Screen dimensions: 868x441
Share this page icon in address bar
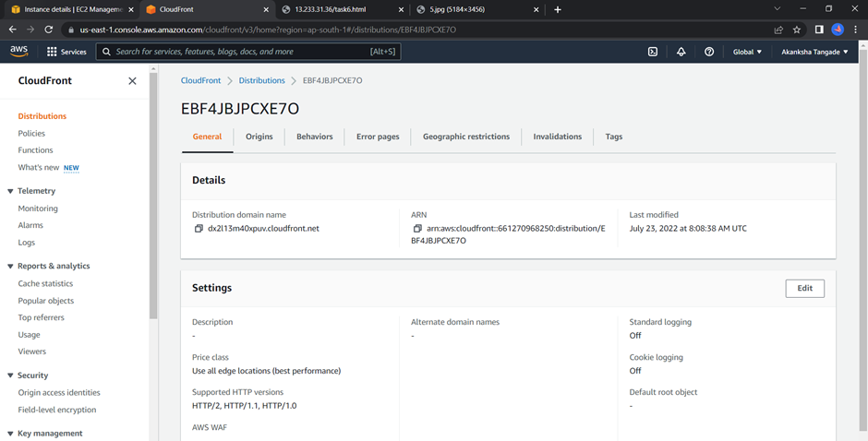[x=778, y=30]
